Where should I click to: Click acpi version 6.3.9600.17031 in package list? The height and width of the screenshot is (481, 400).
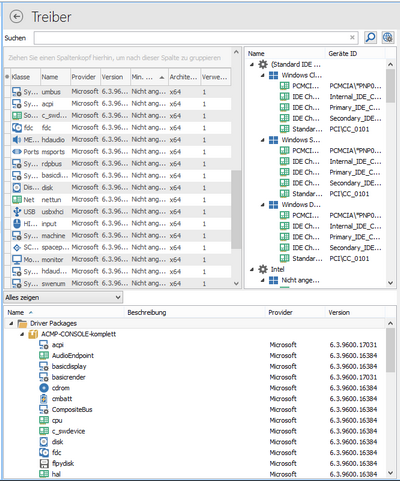(x=353, y=345)
